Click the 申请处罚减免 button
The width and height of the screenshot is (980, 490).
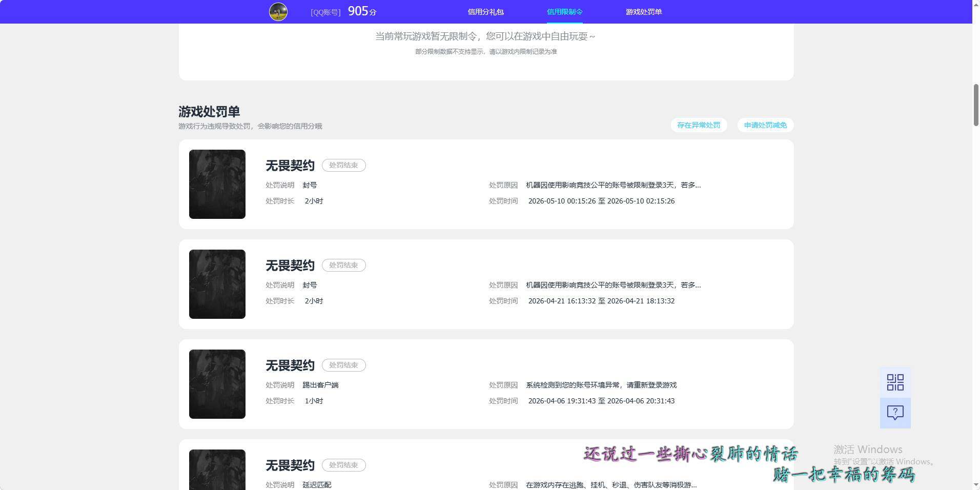(765, 125)
